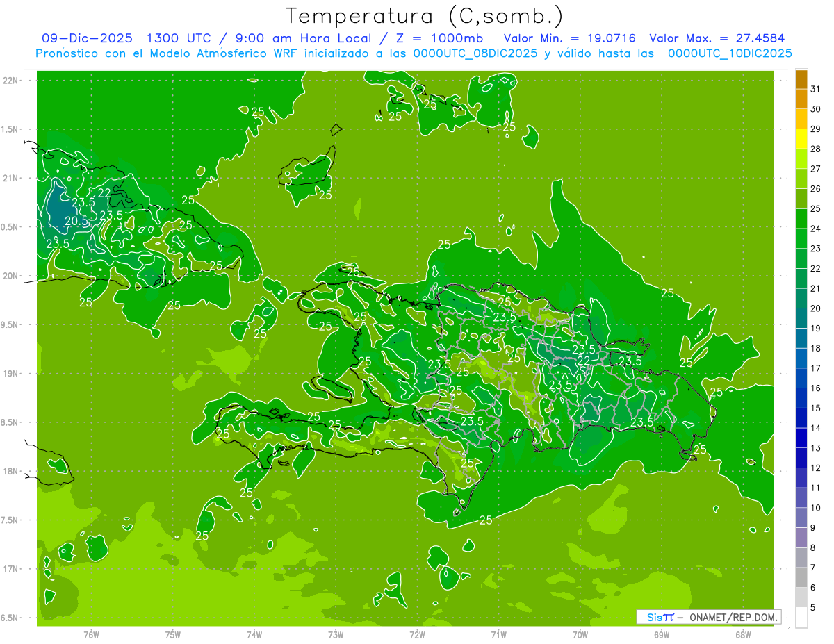Screen dimensions: 834x644
Task: Click the '72W' longitude axis label
Action: [417, 635]
